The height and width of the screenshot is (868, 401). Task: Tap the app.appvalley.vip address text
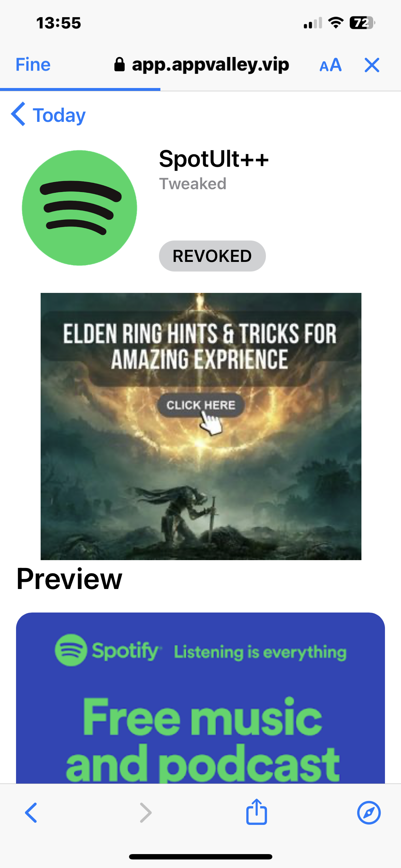point(210,65)
